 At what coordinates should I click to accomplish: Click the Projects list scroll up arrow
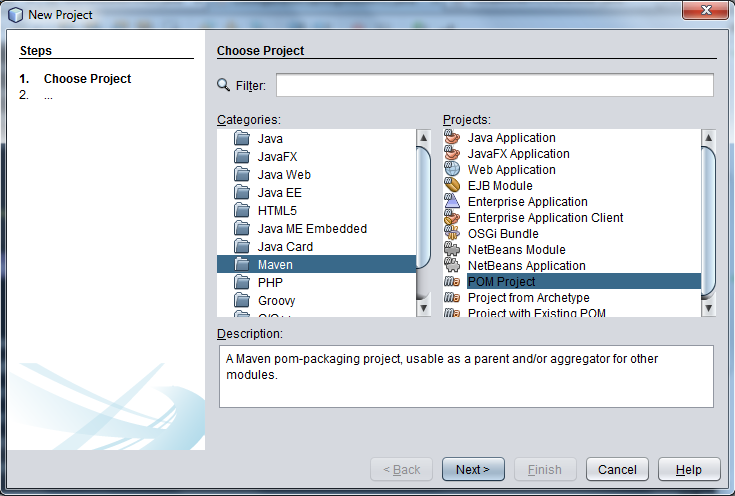708,138
